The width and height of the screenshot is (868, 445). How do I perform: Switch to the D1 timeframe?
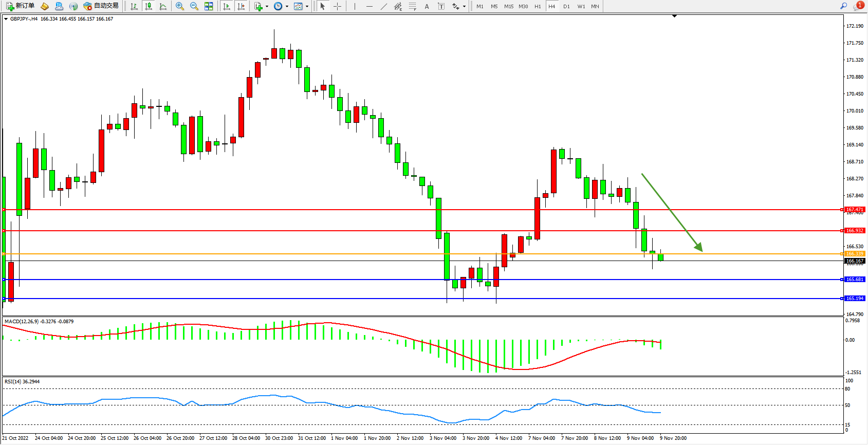click(x=566, y=6)
